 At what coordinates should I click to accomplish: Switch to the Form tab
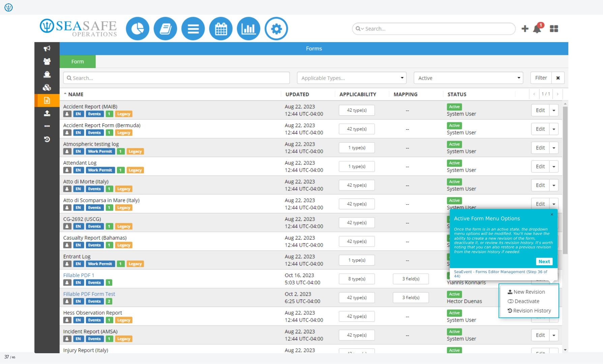(x=78, y=62)
